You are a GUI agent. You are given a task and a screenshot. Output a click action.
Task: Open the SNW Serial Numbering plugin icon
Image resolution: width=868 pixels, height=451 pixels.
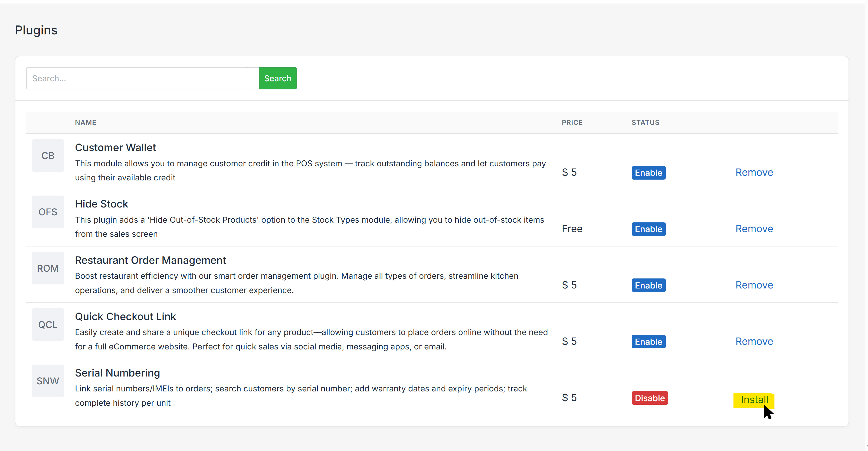click(48, 381)
